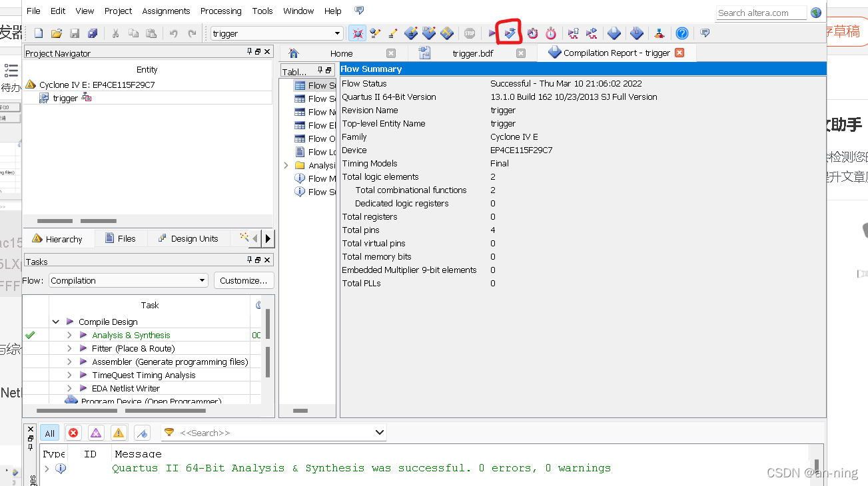
Task: Click the Open folder toolbar icon
Action: (57, 33)
